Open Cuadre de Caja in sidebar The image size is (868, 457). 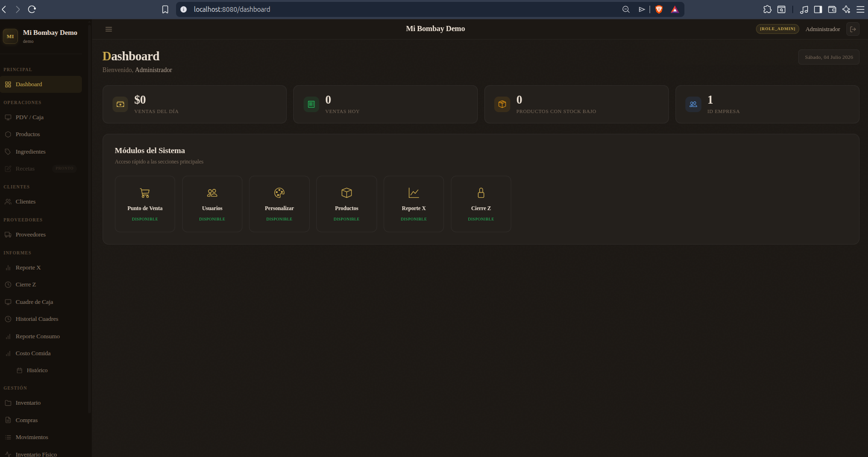pyautogui.click(x=41, y=302)
